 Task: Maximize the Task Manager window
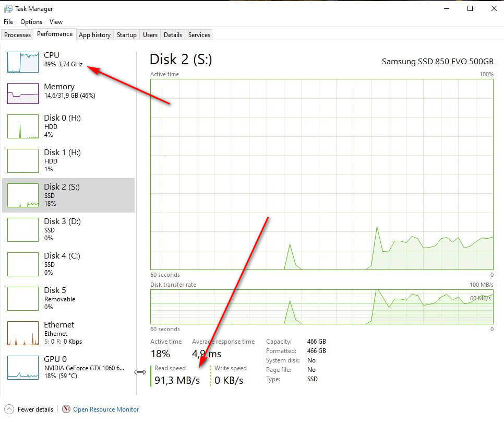(470, 9)
